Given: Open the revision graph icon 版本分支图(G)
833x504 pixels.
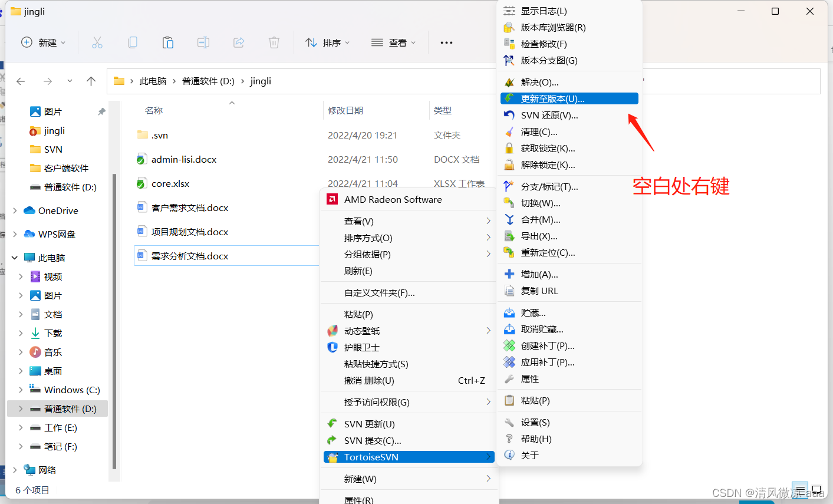Looking at the screenshot, I should [509, 61].
